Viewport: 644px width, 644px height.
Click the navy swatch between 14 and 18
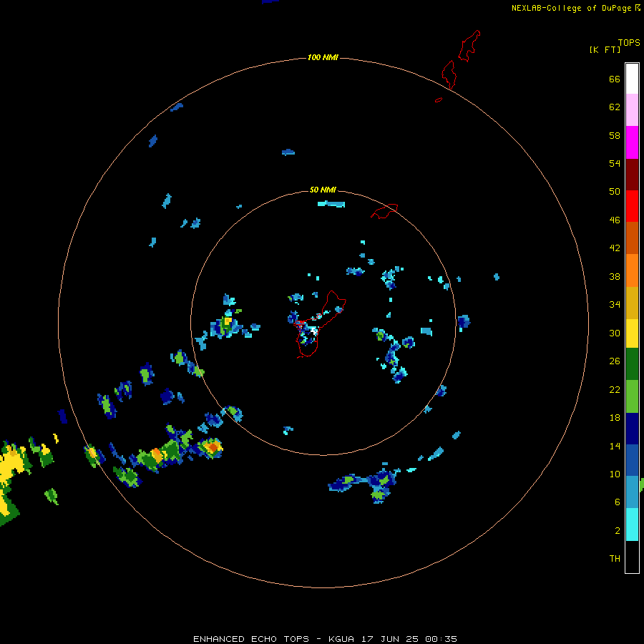tap(632, 429)
